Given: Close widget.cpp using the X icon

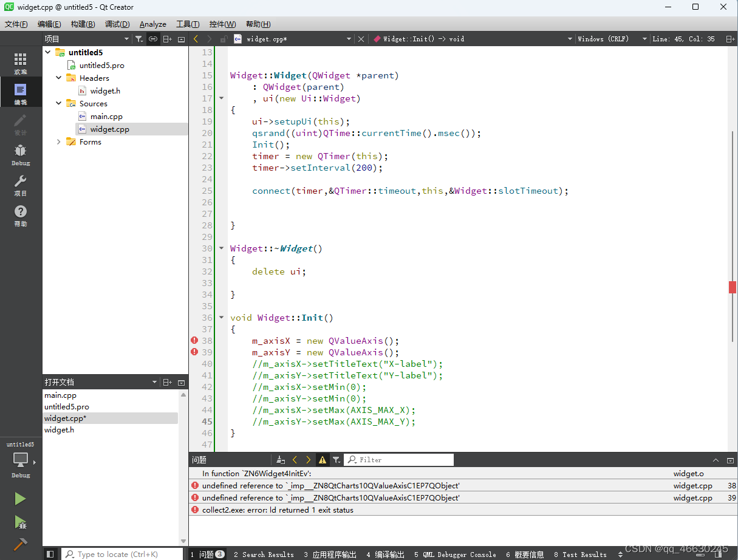Looking at the screenshot, I should 361,38.
